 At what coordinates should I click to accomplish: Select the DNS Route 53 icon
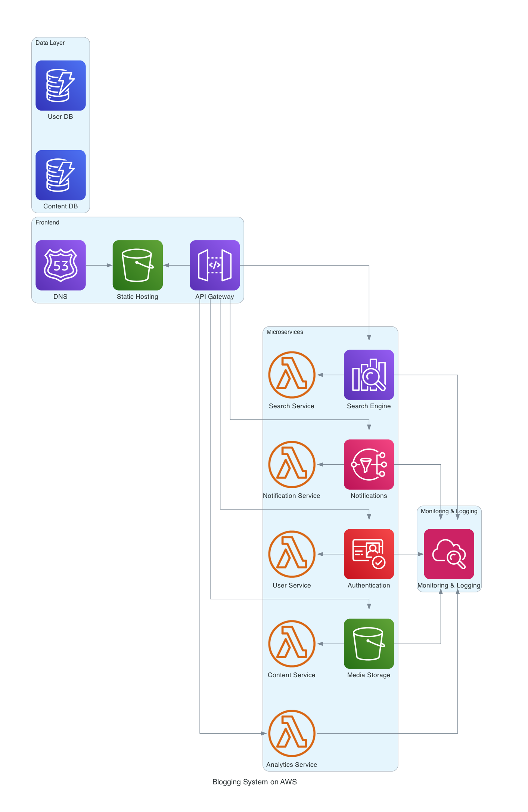tap(60, 265)
